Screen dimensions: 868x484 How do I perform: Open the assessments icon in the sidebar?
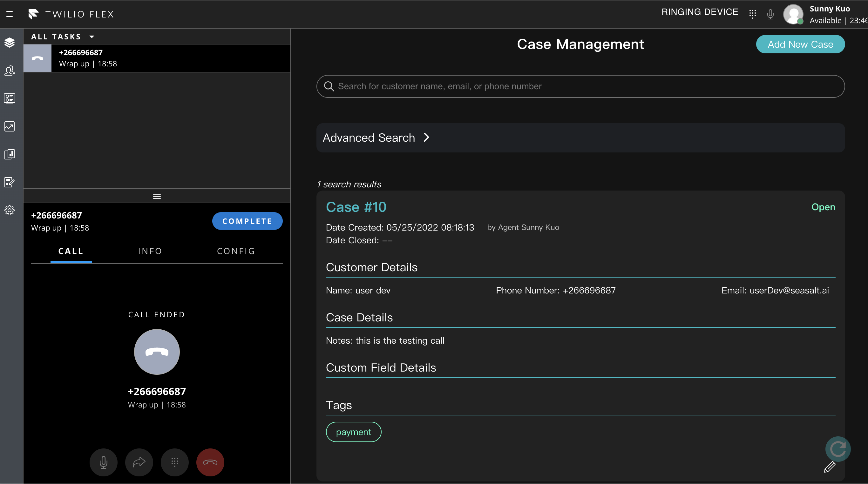click(x=10, y=182)
